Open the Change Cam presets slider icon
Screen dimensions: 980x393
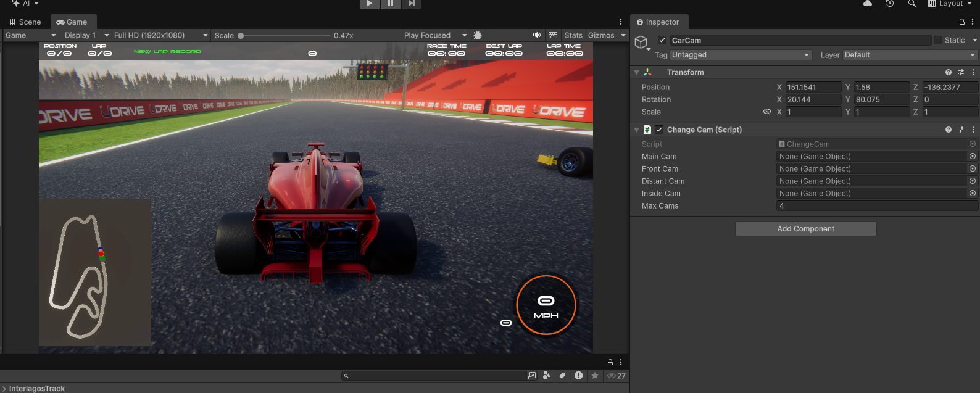pyautogui.click(x=961, y=130)
